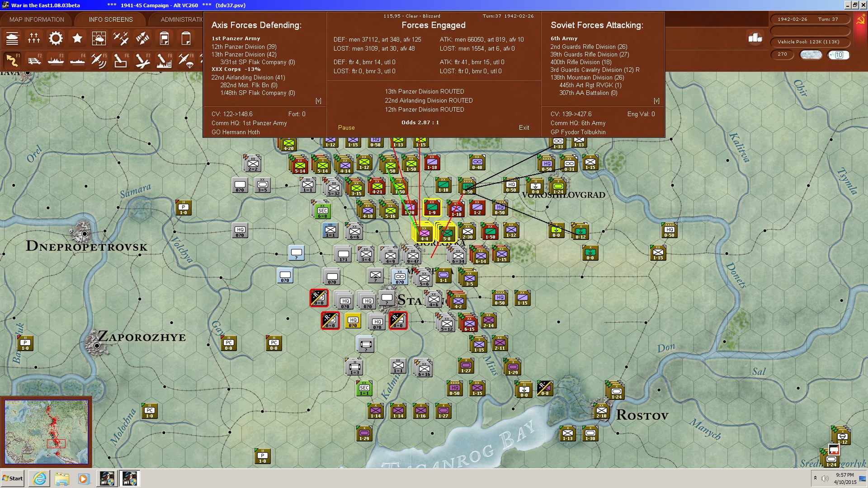868x488 pixels.
Task: Click Pause in the combat report
Action: [346, 128]
